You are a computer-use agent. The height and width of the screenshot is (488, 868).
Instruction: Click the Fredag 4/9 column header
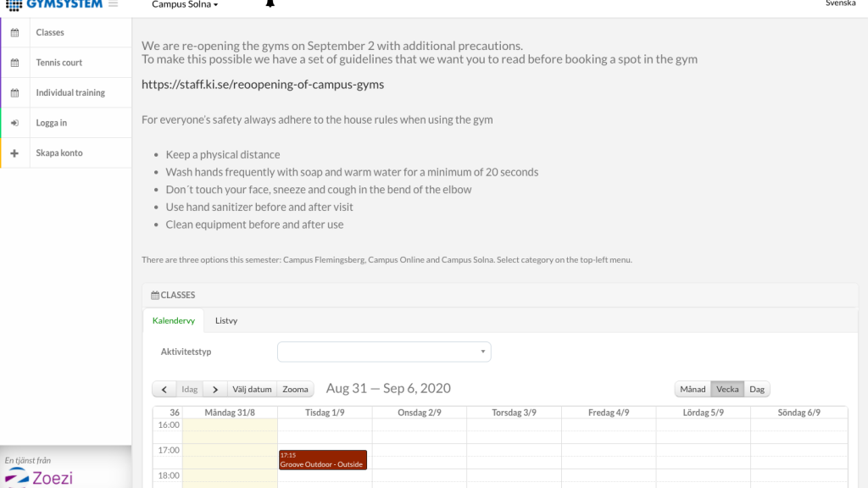[x=609, y=413]
